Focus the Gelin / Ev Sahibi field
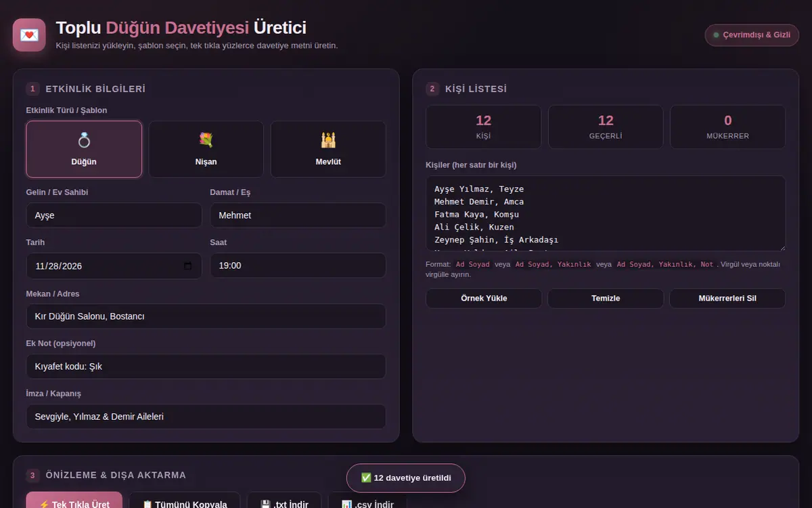 [114, 215]
